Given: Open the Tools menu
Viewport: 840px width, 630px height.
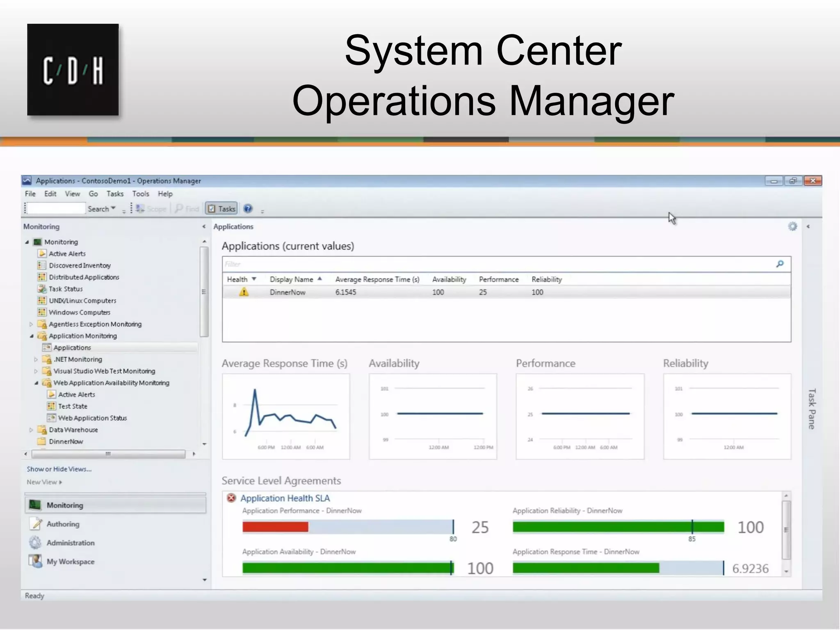Looking at the screenshot, I should 141,194.
